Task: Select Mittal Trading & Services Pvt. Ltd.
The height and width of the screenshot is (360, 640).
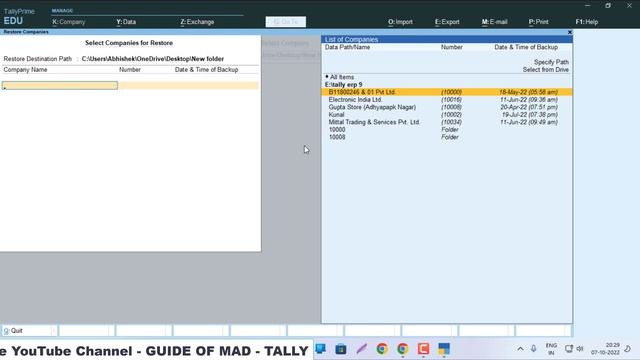Action: (x=447, y=122)
